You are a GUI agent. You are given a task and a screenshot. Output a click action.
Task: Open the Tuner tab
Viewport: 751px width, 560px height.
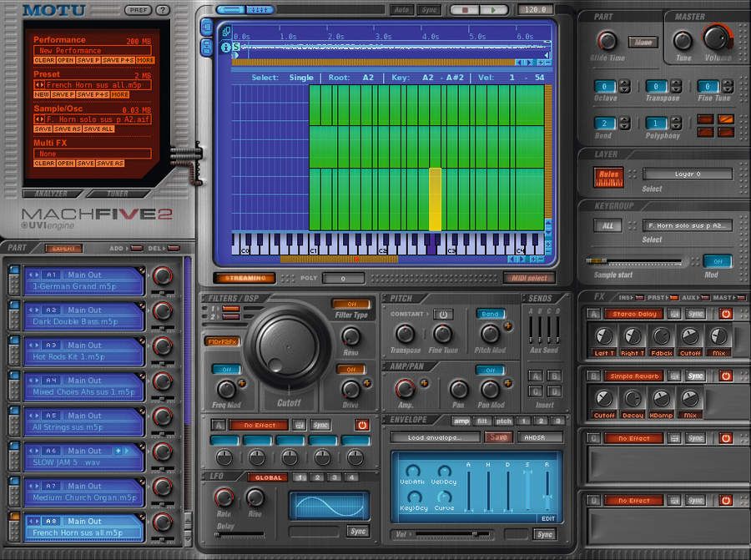click(118, 194)
